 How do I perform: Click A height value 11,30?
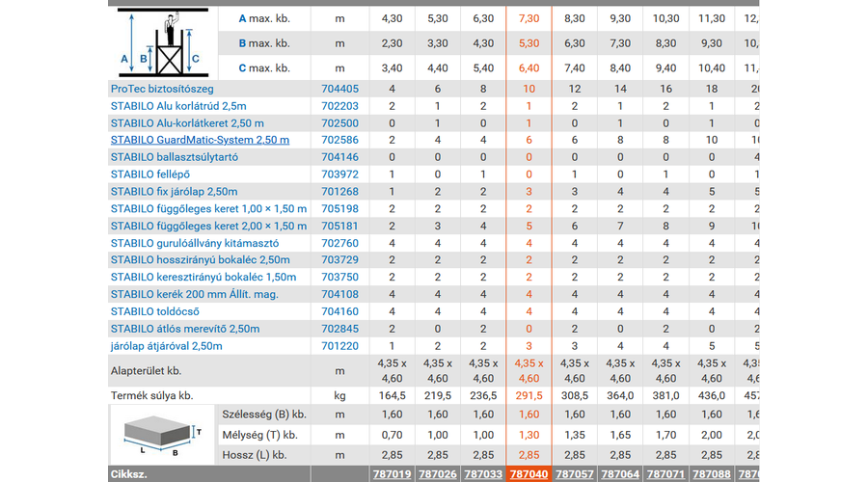pyautogui.click(x=712, y=18)
